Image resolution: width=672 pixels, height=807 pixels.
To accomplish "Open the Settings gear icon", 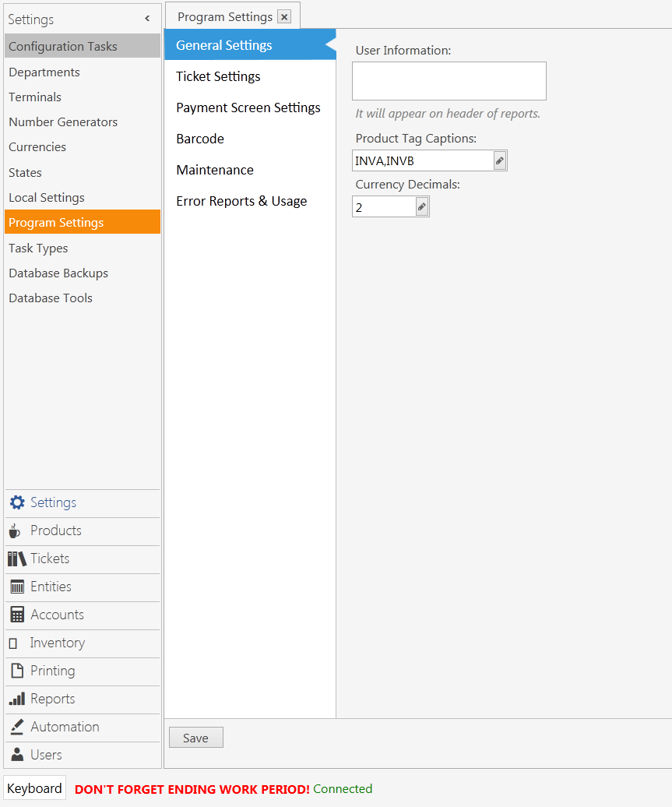I will point(17,503).
